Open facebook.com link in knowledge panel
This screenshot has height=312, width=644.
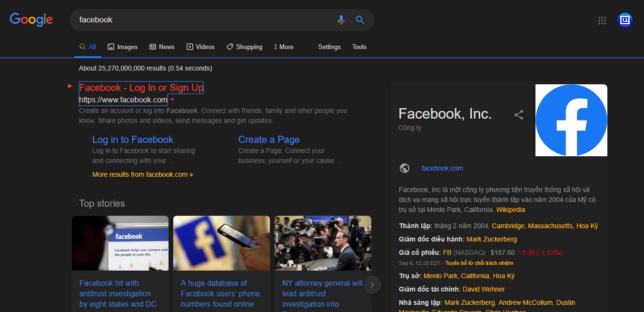(x=442, y=168)
